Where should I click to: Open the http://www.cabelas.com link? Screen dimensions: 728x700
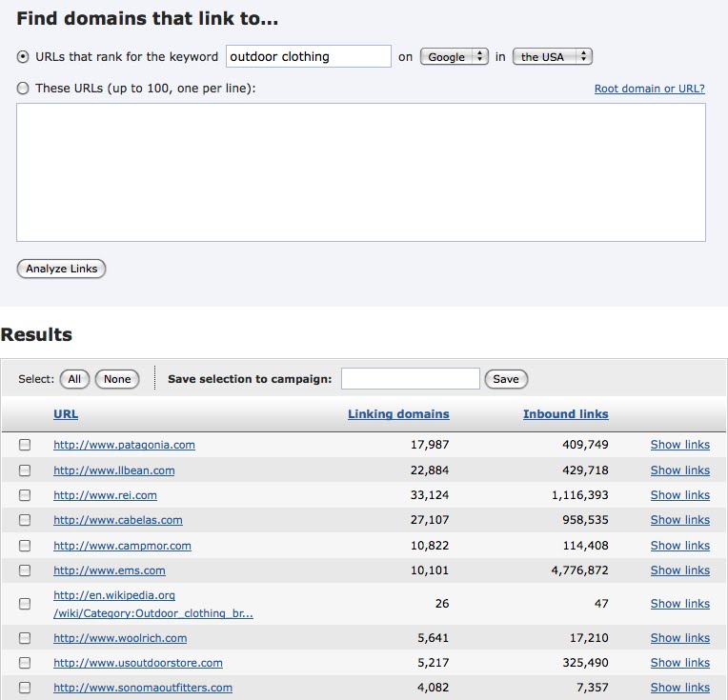pos(118,520)
